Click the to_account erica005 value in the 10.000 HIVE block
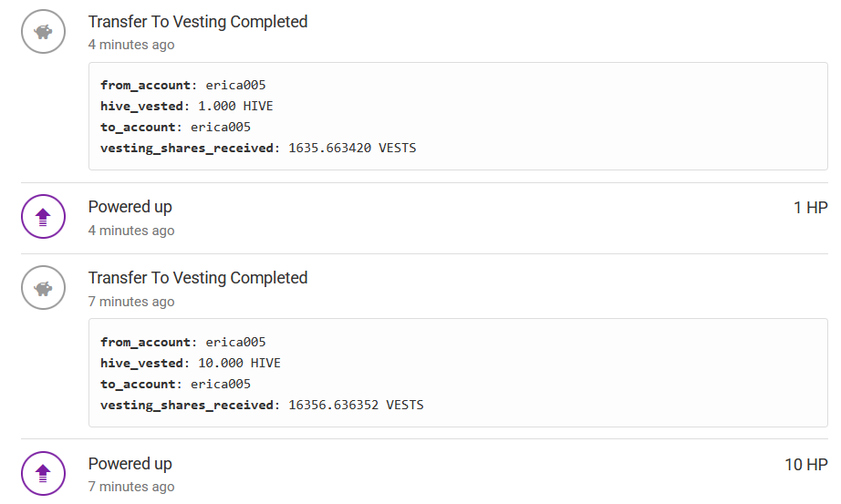841x504 pixels. tap(220, 384)
